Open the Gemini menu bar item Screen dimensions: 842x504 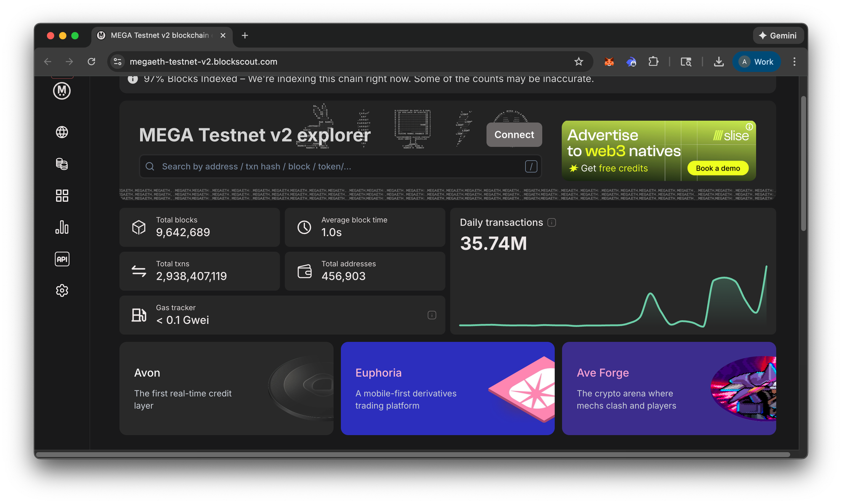778,35
